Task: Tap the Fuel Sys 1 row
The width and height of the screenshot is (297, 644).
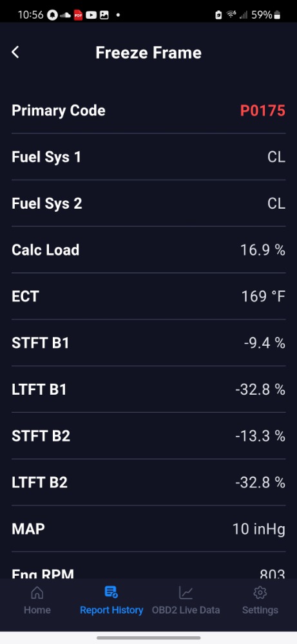Action: tap(148, 157)
